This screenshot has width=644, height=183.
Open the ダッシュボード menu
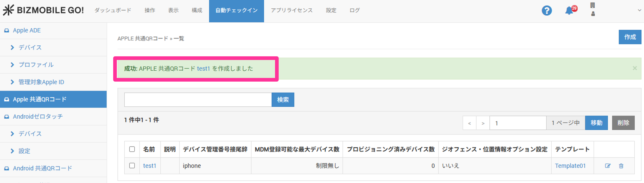point(113,10)
